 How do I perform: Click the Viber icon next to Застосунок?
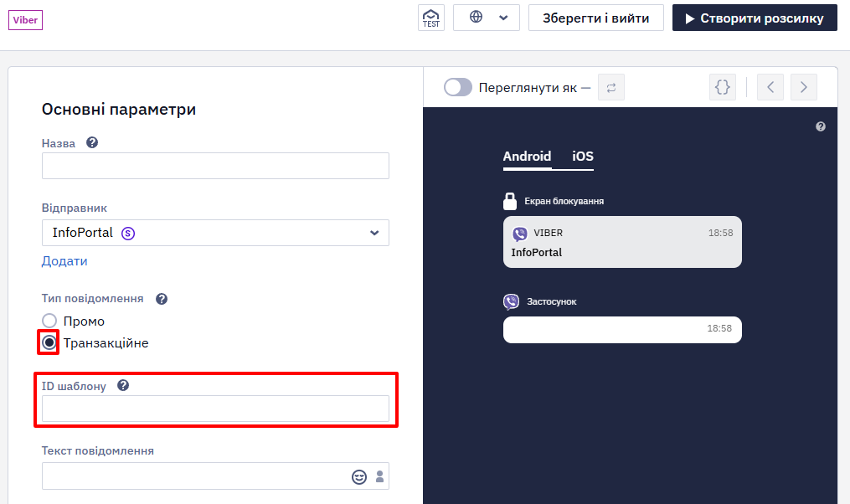pos(511,301)
